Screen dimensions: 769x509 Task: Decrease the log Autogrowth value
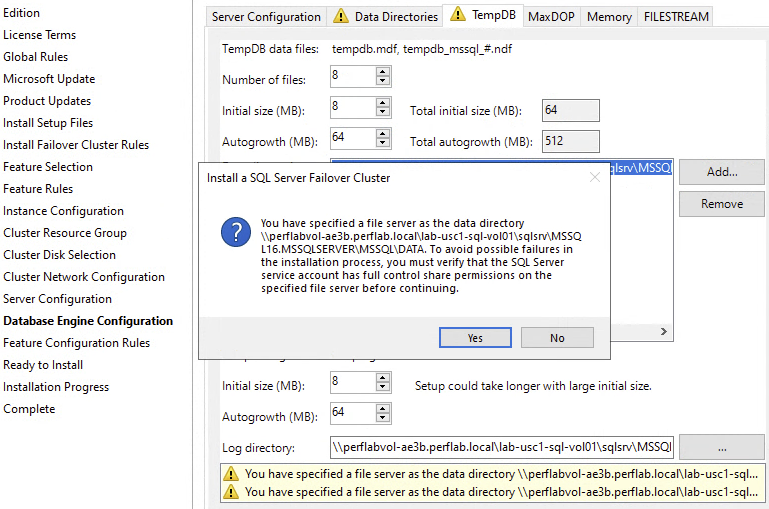383,416
